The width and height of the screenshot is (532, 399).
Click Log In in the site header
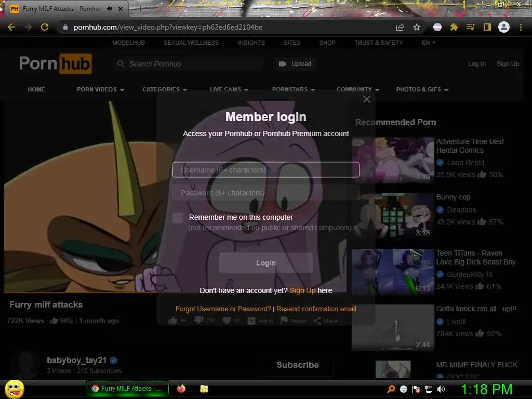click(x=477, y=64)
